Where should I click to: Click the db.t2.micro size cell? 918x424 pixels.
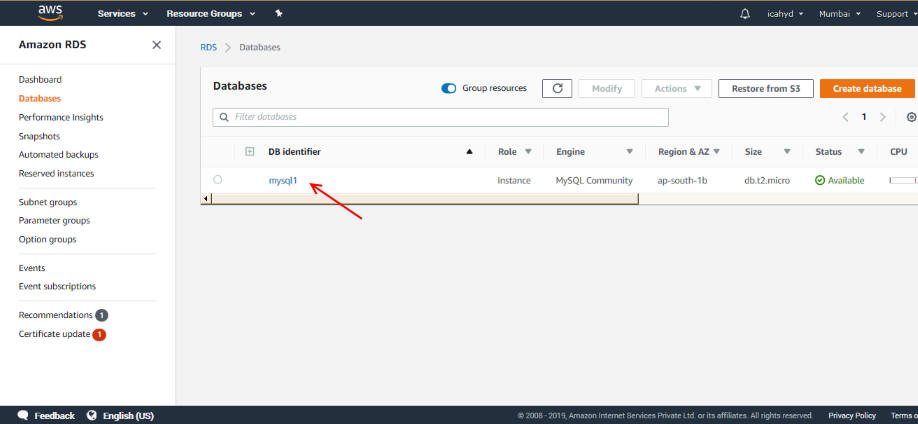767,180
